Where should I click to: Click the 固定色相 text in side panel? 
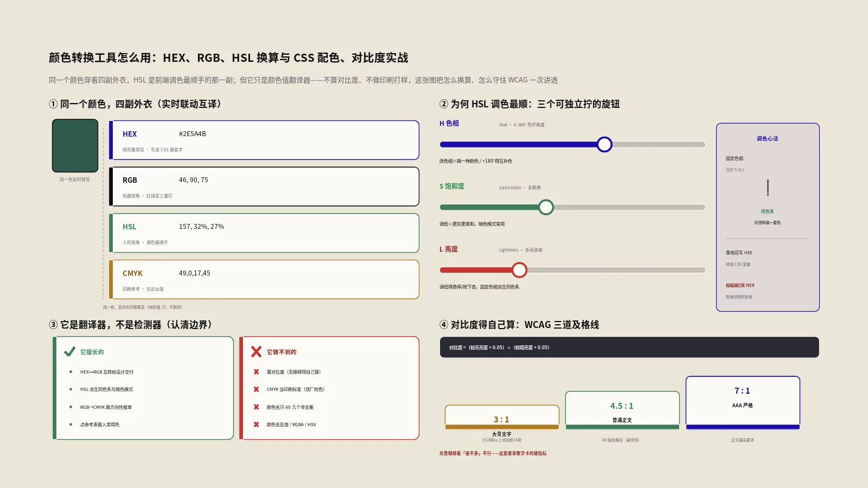click(x=735, y=158)
